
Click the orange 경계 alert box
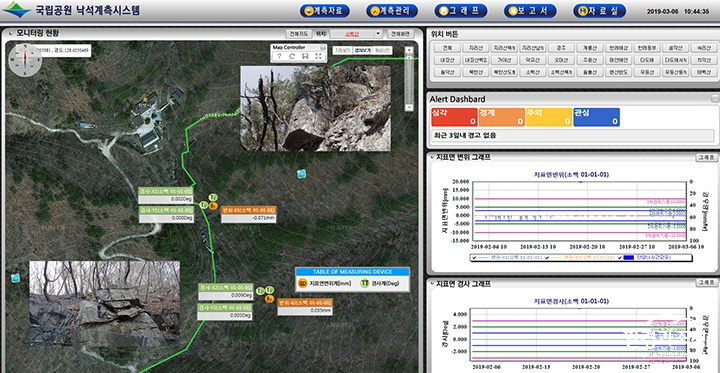501,117
